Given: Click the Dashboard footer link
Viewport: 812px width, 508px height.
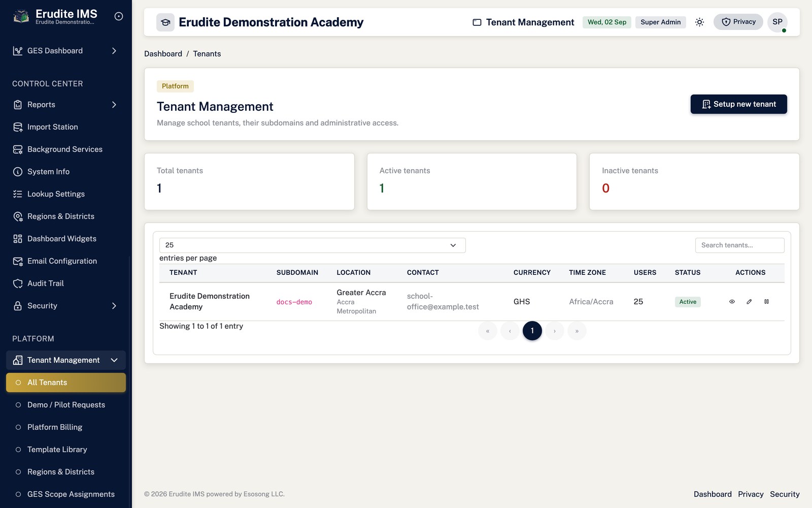Looking at the screenshot, I should pos(713,494).
